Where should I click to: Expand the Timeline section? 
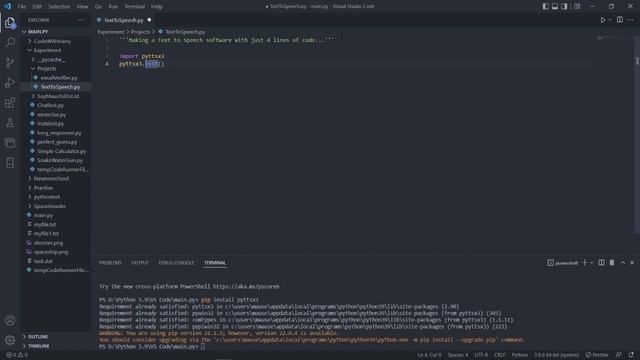click(56, 346)
